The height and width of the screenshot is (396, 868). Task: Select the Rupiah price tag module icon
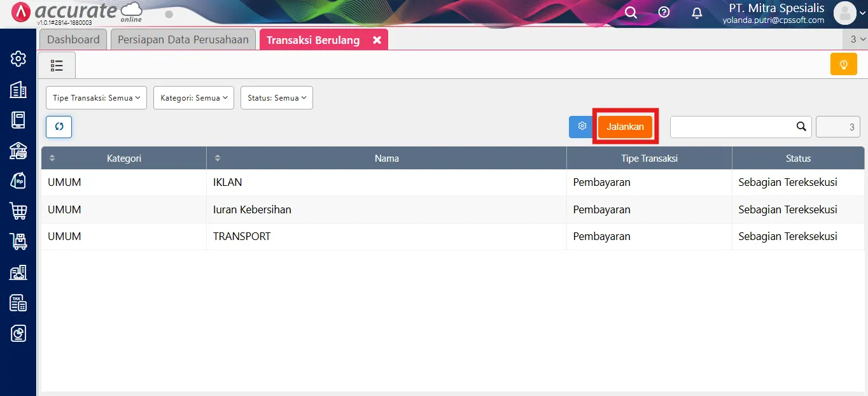(18, 181)
